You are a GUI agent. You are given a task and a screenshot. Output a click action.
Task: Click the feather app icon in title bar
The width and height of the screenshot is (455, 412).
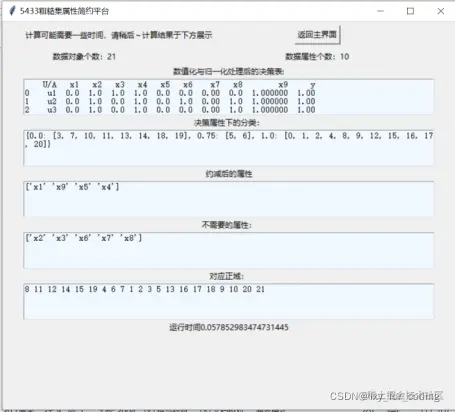point(12,11)
